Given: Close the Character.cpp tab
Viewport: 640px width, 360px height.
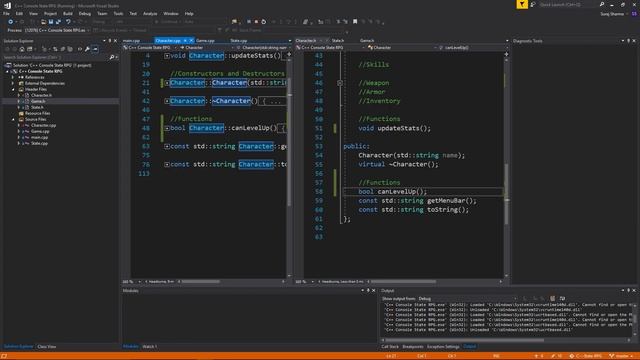Looking at the screenshot, I should (x=191, y=41).
